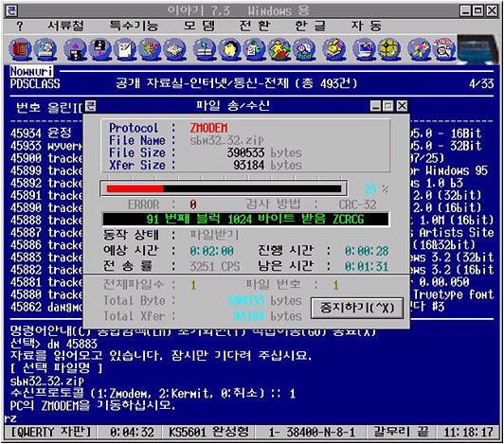The height and width of the screenshot is (444, 504).
Task: Select list row 45934 운정
Action: pyautogui.click(x=41, y=133)
